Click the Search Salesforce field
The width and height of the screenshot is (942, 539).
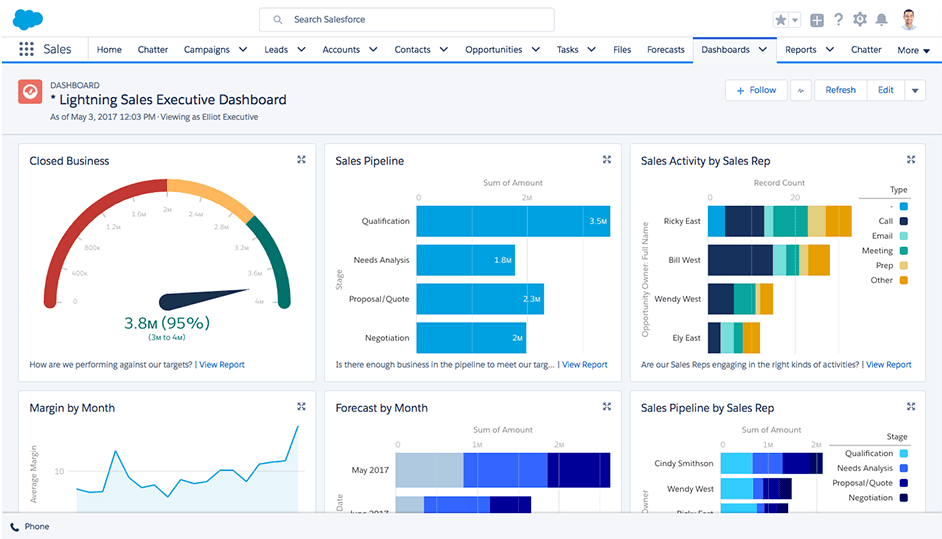(x=406, y=20)
